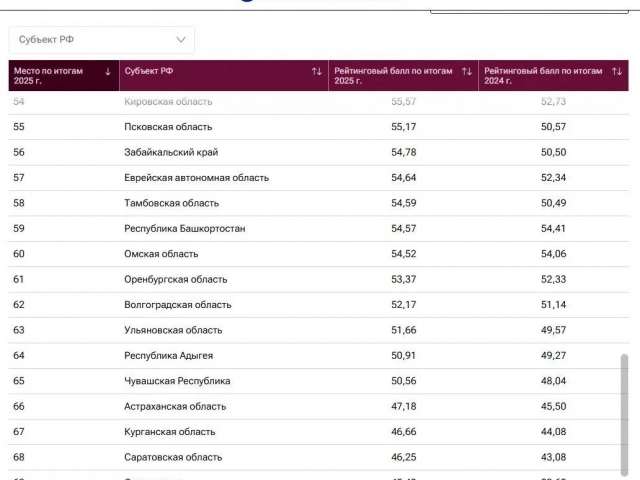Click the Субъект РФ column header text
Screen dimensions: 640x480
point(149,71)
